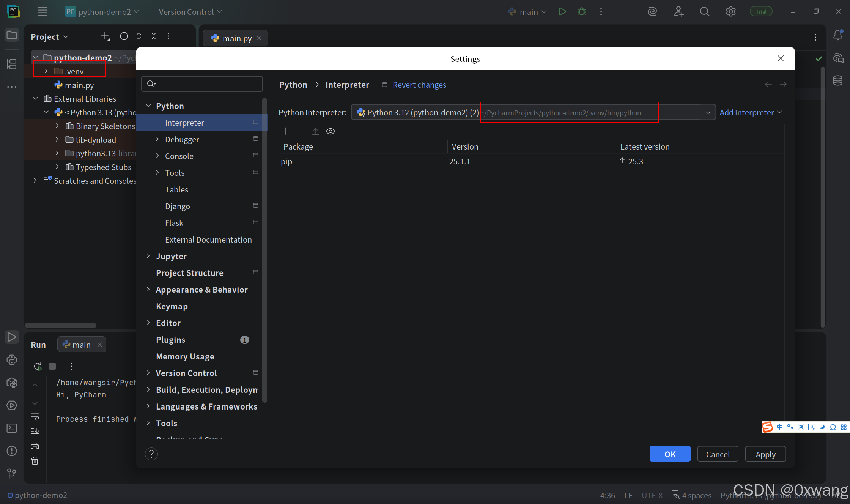Click the upgrade package arrow icon

[x=315, y=131]
